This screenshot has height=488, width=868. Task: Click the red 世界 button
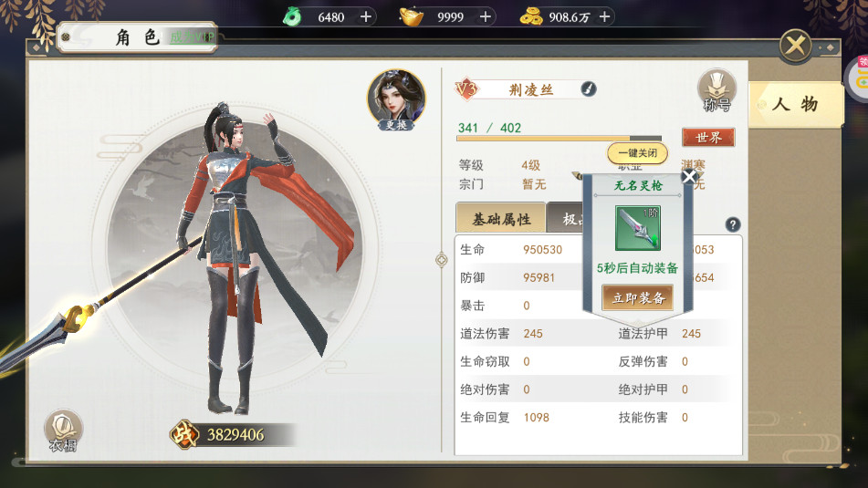tap(708, 137)
